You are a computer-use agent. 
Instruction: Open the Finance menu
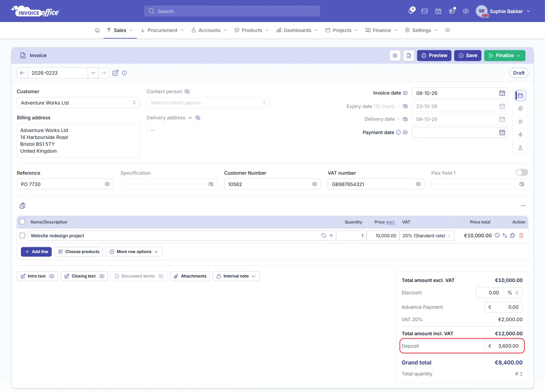pos(382,30)
